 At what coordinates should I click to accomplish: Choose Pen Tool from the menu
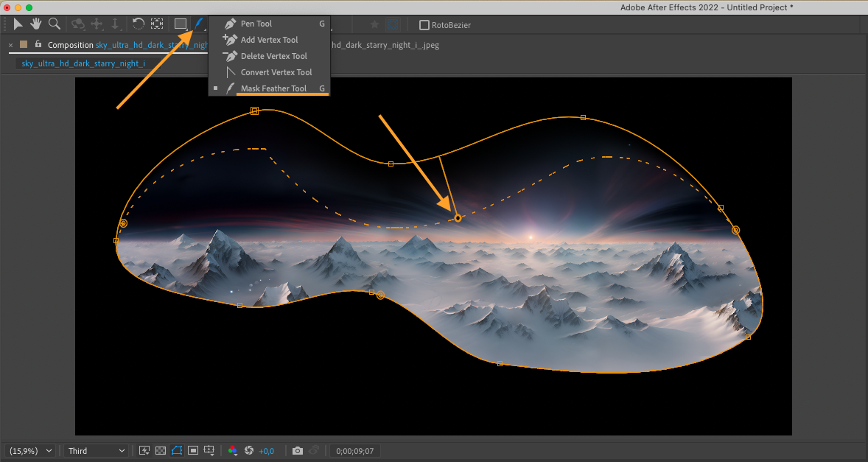point(269,24)
